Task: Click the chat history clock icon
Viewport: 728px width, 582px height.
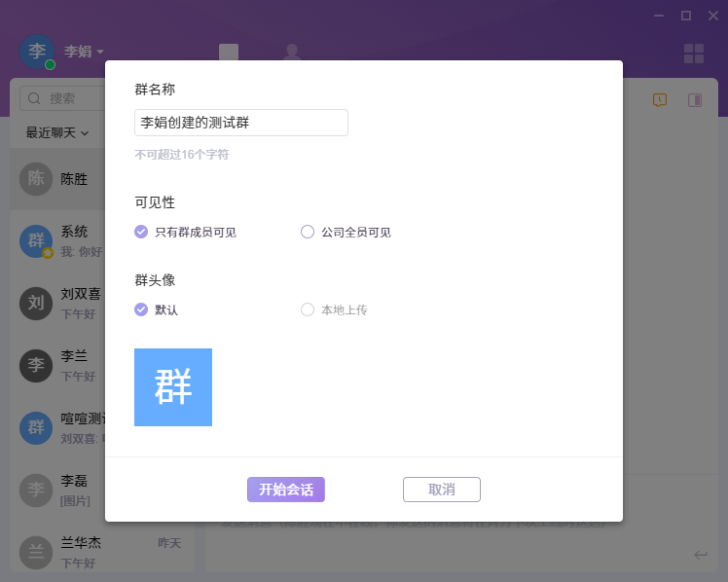Action: point(660,99)
